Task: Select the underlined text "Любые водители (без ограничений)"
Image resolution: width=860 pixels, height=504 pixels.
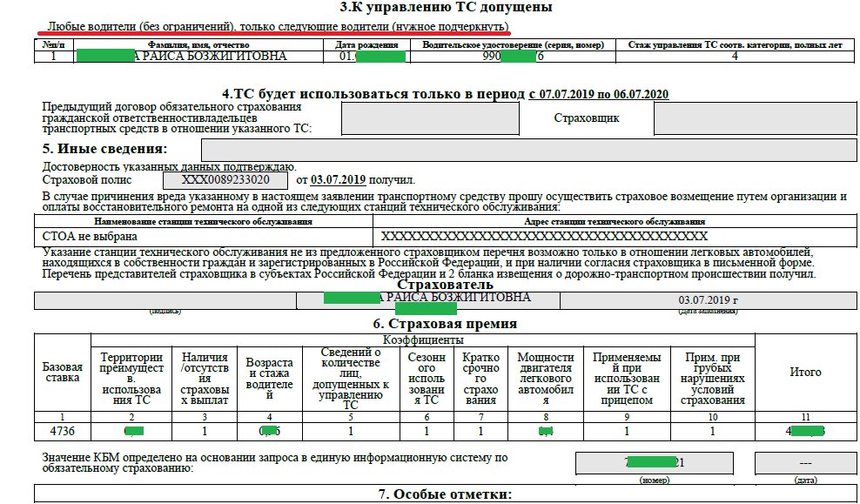Action: (x=141, y=26)
